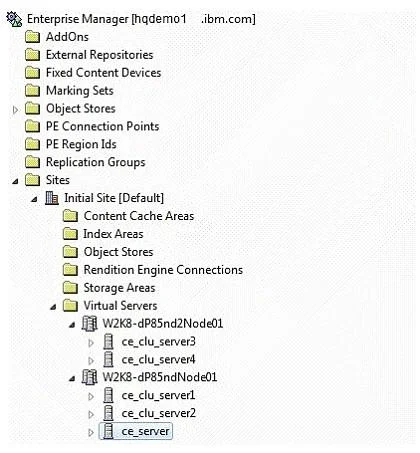Click the Initial Site building icon
The height and width of the screenshot is (453, 420).
52,198
